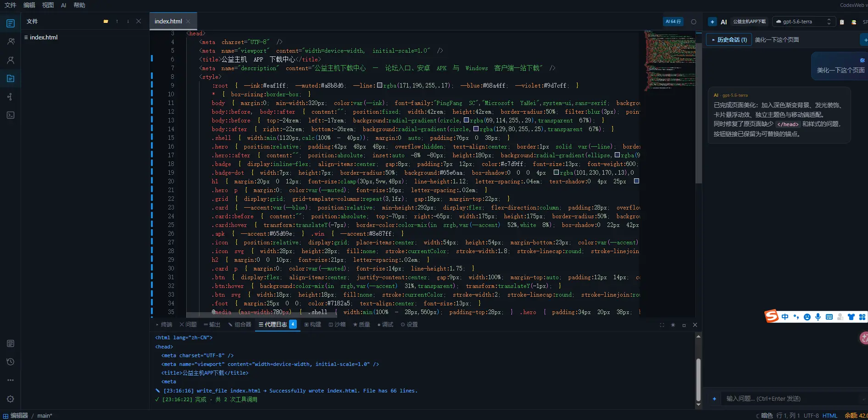This screenshot has height=420, width=868.
Task: Click the HTML language mode in status bar
Action: 829,415
